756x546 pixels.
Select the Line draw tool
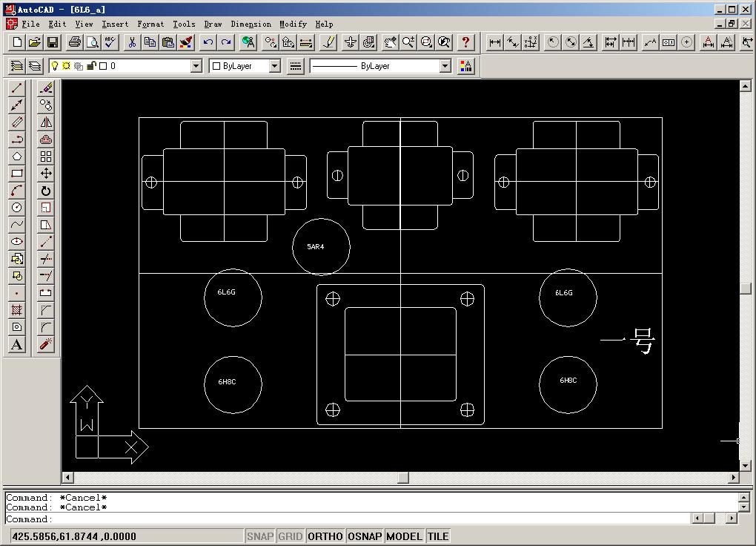pyautogui.click(x=17, y=88)
